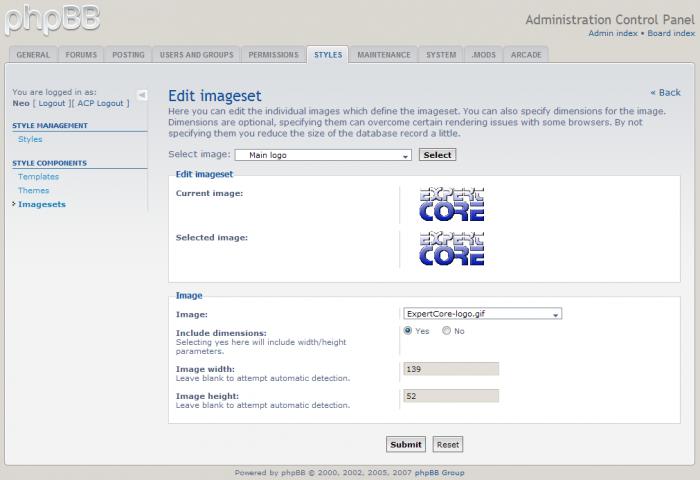Open the Maintenance tab
700x480 pixels.
pyautogui.click(x=384, y=55)
